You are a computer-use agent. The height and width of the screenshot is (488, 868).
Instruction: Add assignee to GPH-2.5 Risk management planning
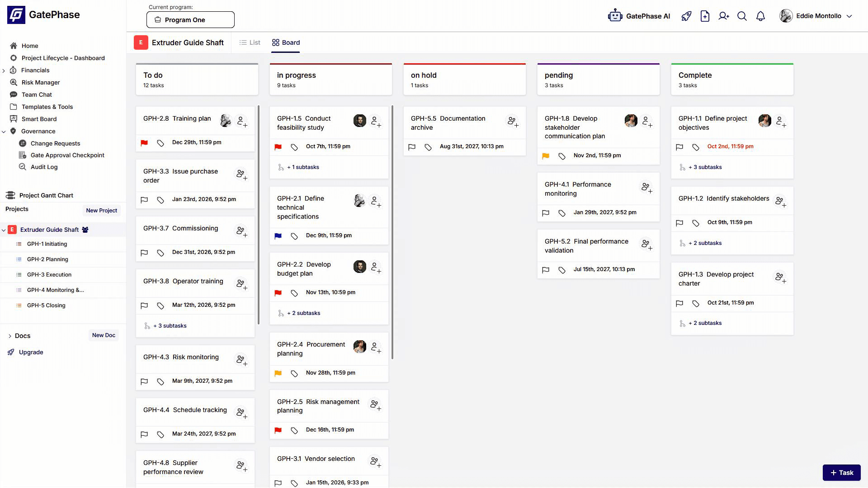(x=375, y=405)
